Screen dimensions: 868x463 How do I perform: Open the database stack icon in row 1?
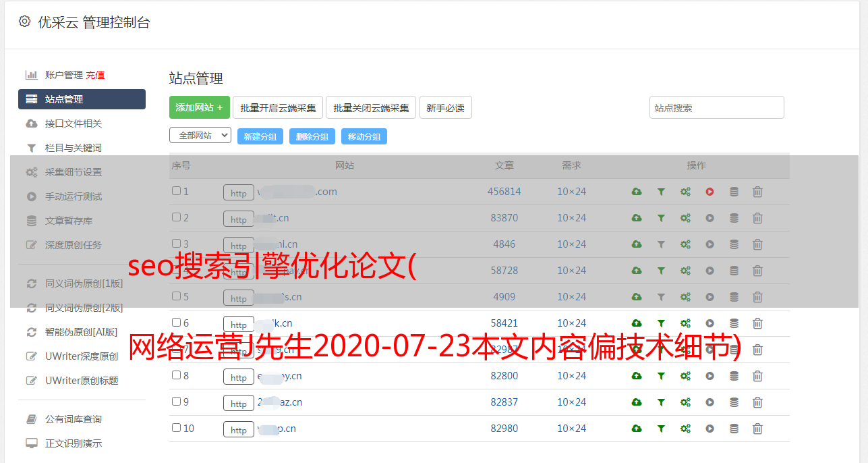click(x=734, y=192)
